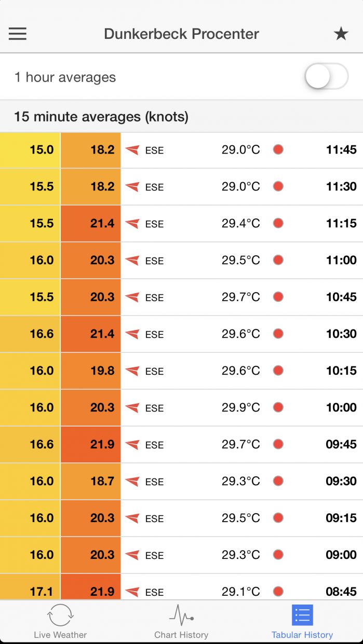Image resolution: width=363 pixels, height=644 pixels.
Task: Tap the 15.0 average wind cell at 11:45
Action: point(30,150)
